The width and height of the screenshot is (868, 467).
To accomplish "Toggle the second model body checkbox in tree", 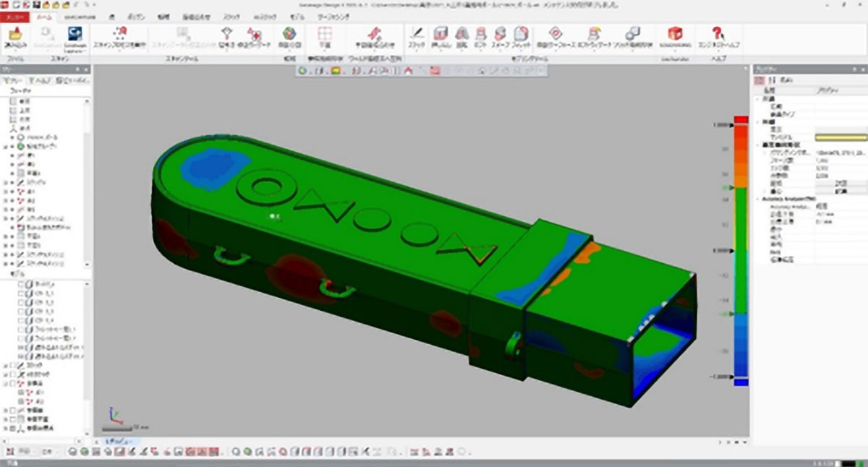I will (21, 294).
